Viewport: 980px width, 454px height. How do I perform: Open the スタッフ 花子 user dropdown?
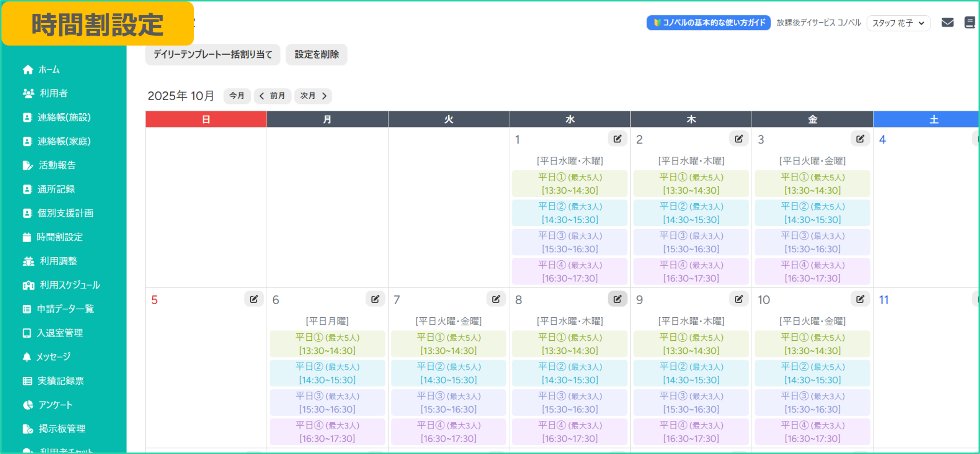(x=898, y=23)
